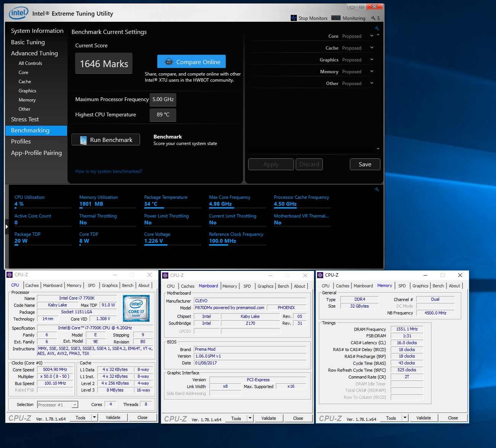Screen dimensions: 496x448
Task: Click the icon inside Run Benchmark button
Action: (83, 140)
